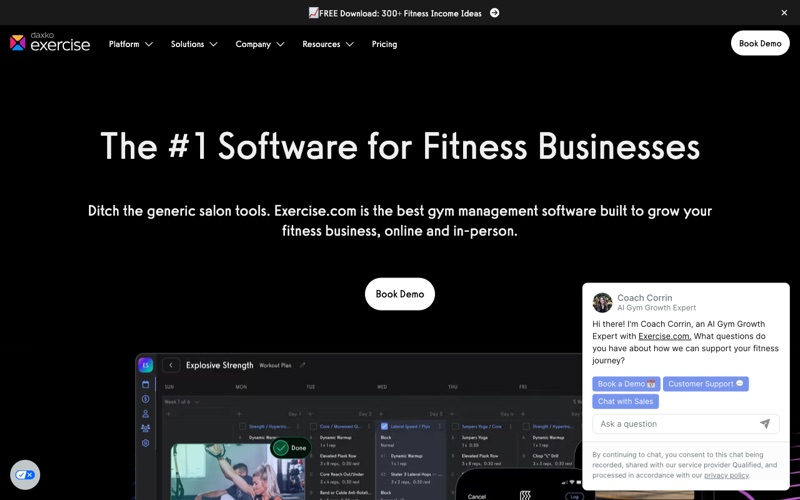Image resolution: width=800 pixels, height=500 pixels.
Task: Click Book Demo in the header
Action: click(760, 43)
